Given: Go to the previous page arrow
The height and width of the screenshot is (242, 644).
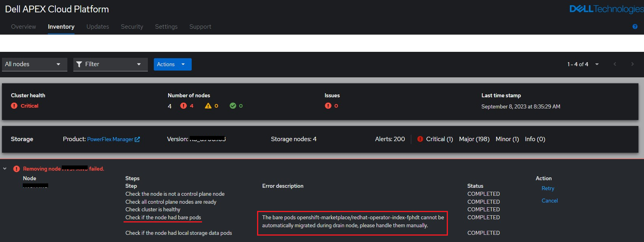Looking at the screenshot, I should point(615,64).
